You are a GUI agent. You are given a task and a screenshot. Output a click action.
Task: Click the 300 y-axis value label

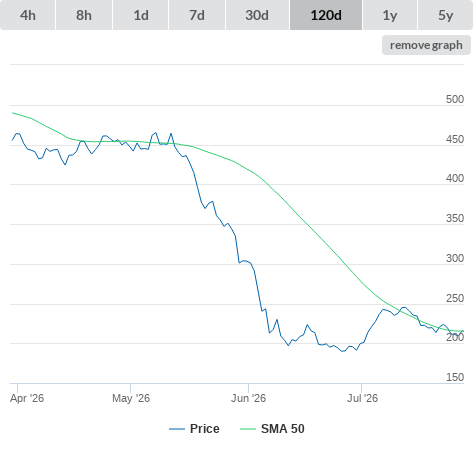click(455, 258)
